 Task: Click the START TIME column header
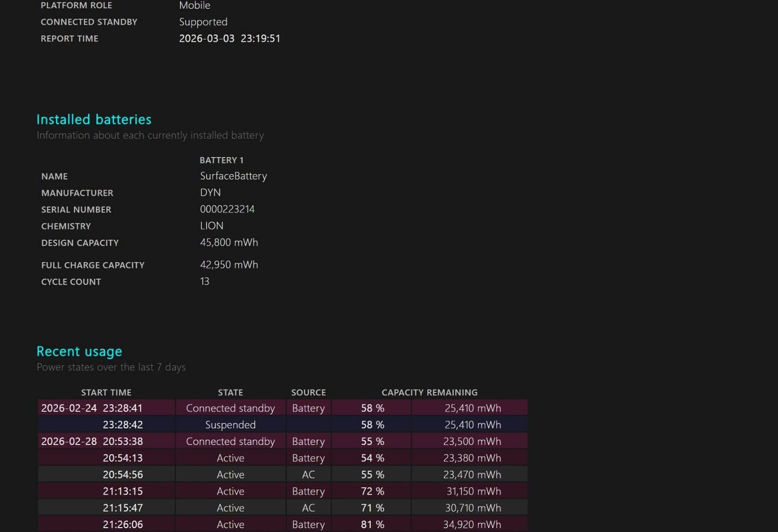click(x=106, y=392)
